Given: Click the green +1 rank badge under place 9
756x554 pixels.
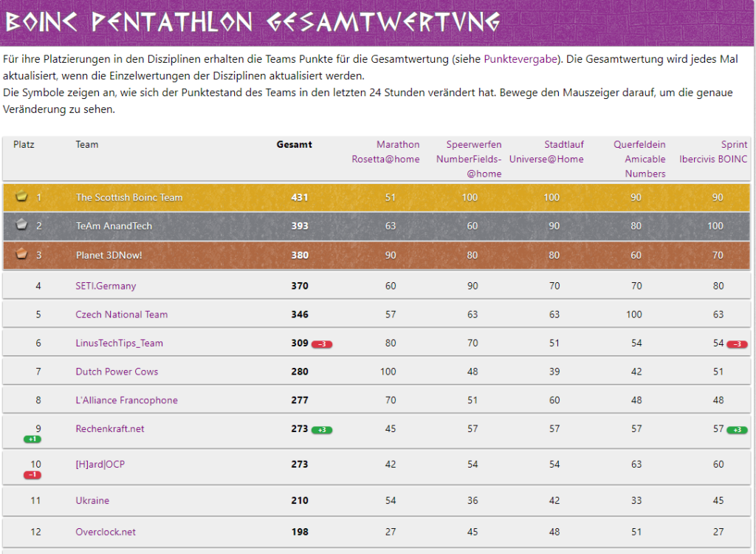Looking at the screenshot, I should [32, 440].
